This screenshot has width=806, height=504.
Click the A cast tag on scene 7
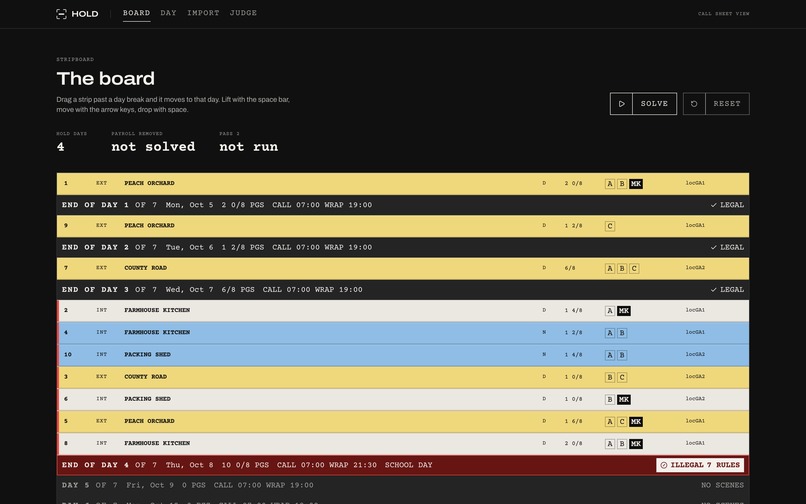pos(610,268)
